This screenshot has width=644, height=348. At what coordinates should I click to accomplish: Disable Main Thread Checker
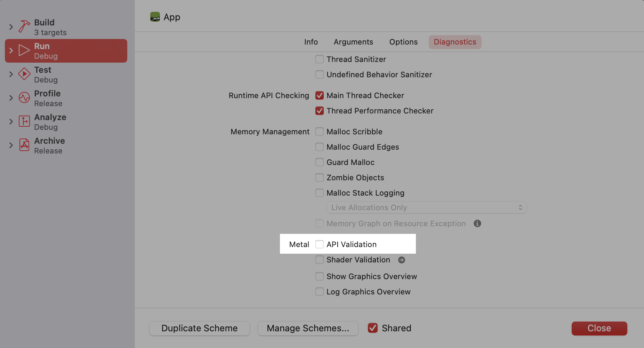coord(319,95)
